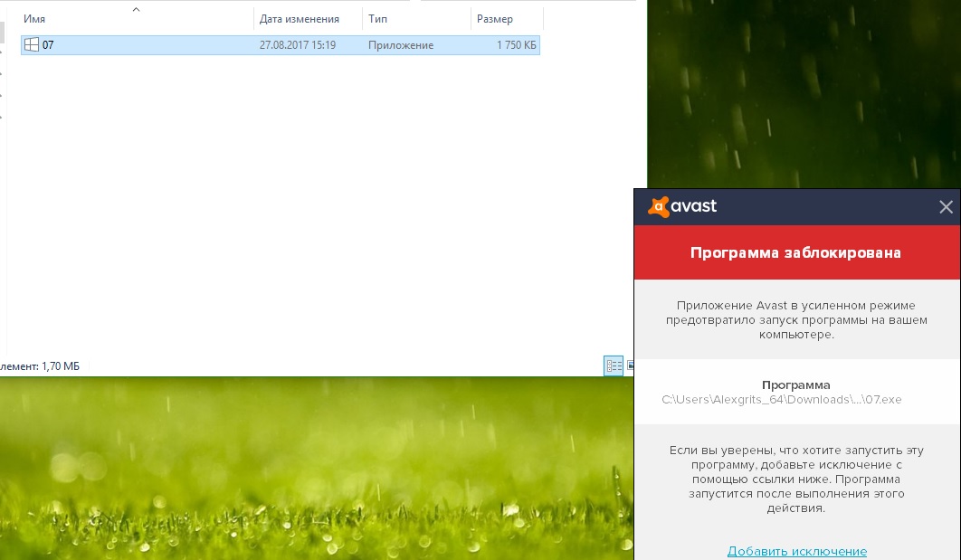Image resolution: width=961 pixels, height=560 pixels.
Task: Click the status bar text 1,70 МБ
Action: pyautogui.click(x=60, y=366)
